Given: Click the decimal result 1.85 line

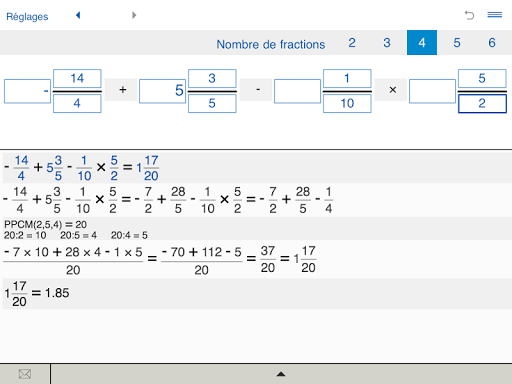Looking at the screenshot, I should [37, 293].
